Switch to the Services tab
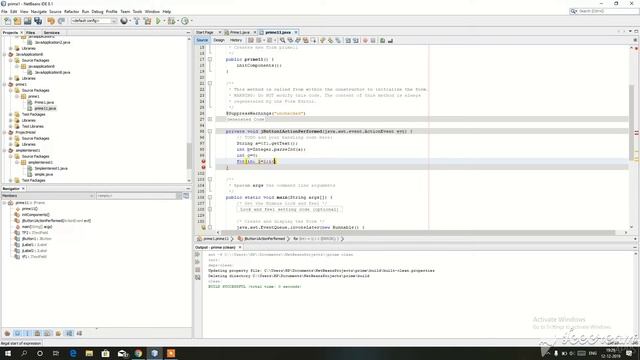Image resolution: width=640 pixels, height=360 pixels. tap(52, 32)
